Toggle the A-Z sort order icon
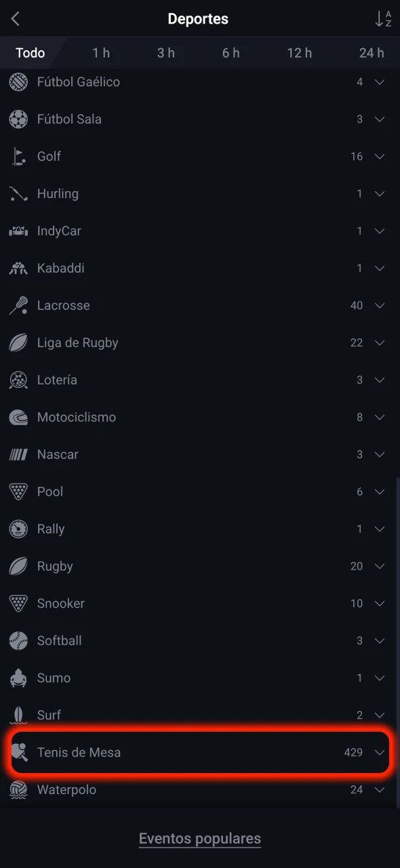The height and width of the screenshot is (868, 400). tap(383, 19)
